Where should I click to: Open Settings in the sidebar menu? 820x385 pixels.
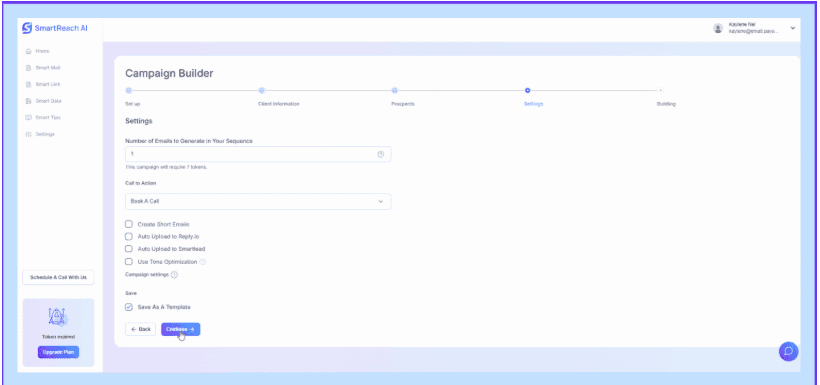pyautogui.click(x=45, y=134)
